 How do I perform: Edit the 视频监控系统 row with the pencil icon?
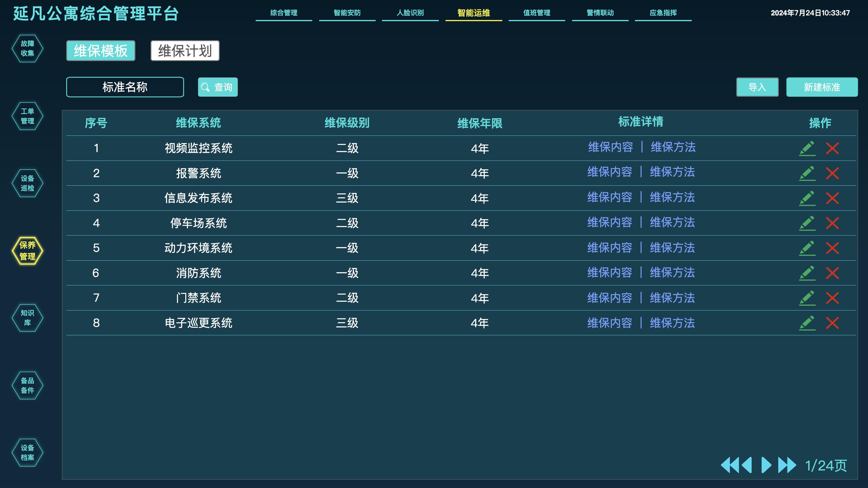(x=808, y=148)
